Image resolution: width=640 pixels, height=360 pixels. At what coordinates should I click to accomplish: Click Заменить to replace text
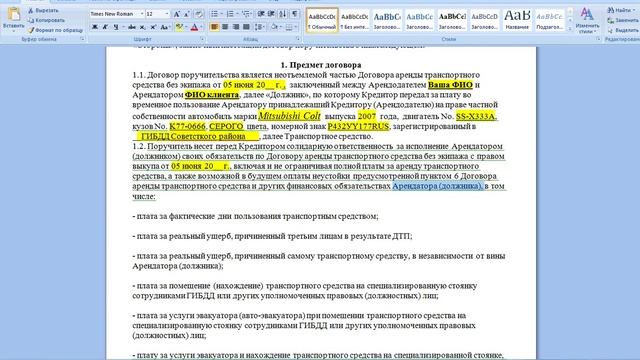(x=623, y=20)
